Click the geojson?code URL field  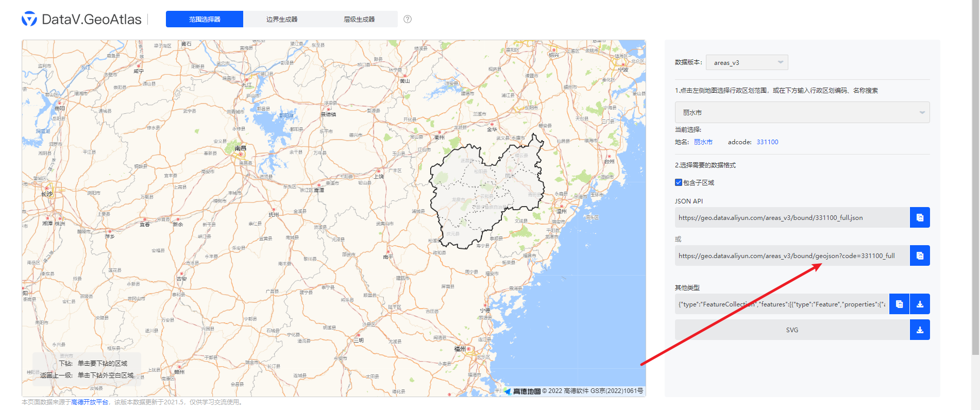tap(792, 255)
